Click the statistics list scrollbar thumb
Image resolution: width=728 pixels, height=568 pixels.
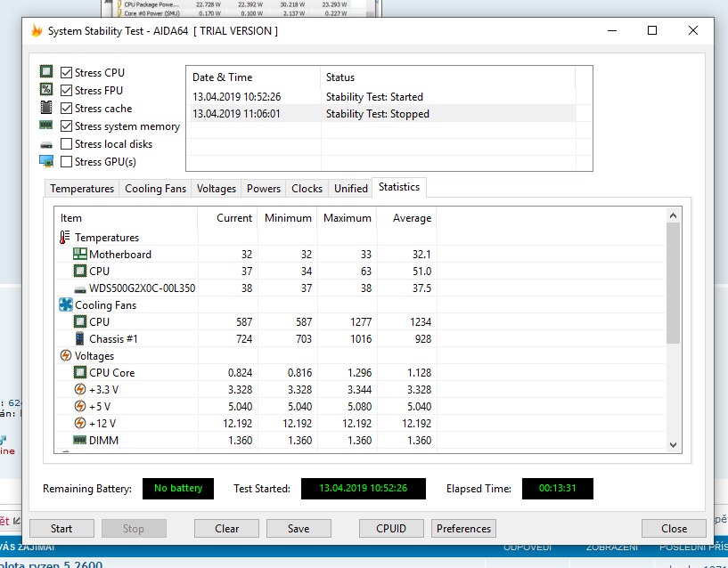tap(674, 283)
